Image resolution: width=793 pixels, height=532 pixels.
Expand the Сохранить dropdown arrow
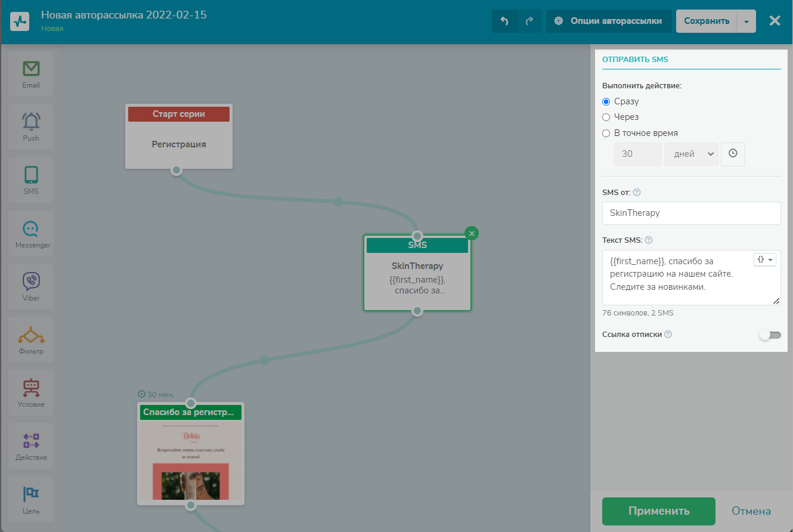pos(746,21)
